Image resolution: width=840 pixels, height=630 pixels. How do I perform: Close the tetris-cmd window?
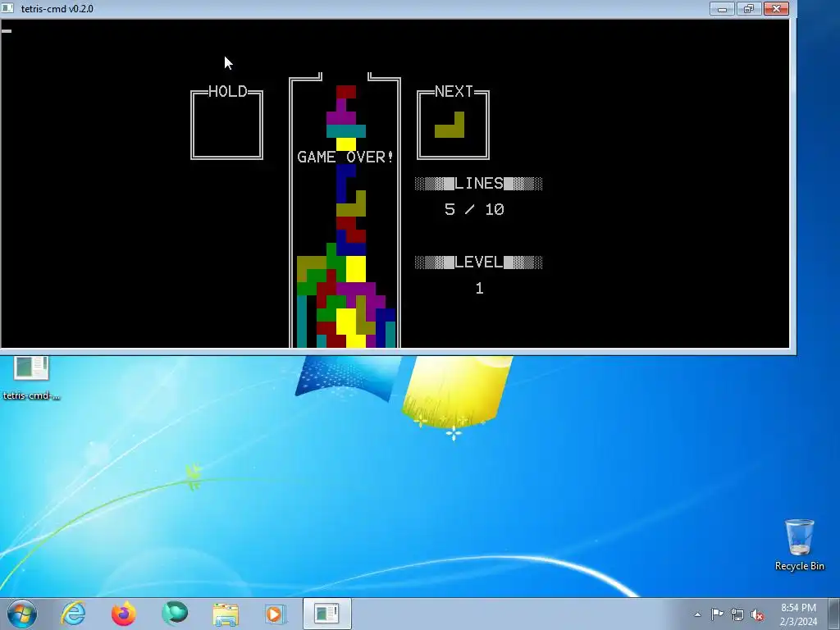[776, 8]
